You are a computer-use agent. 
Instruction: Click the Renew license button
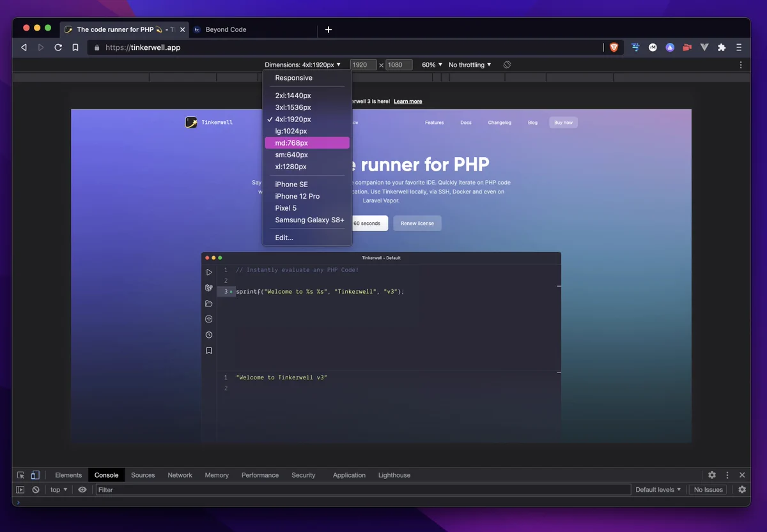pos(417,224)
